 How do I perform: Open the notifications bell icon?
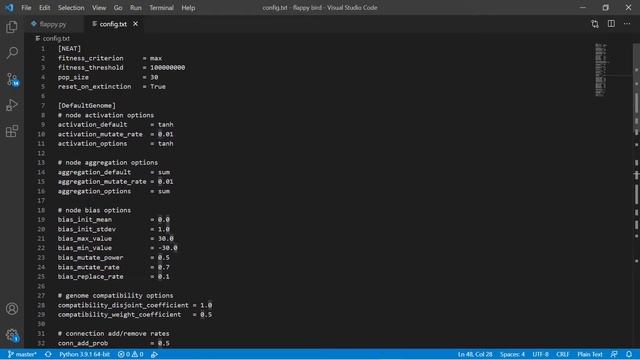tap(629, 354)
